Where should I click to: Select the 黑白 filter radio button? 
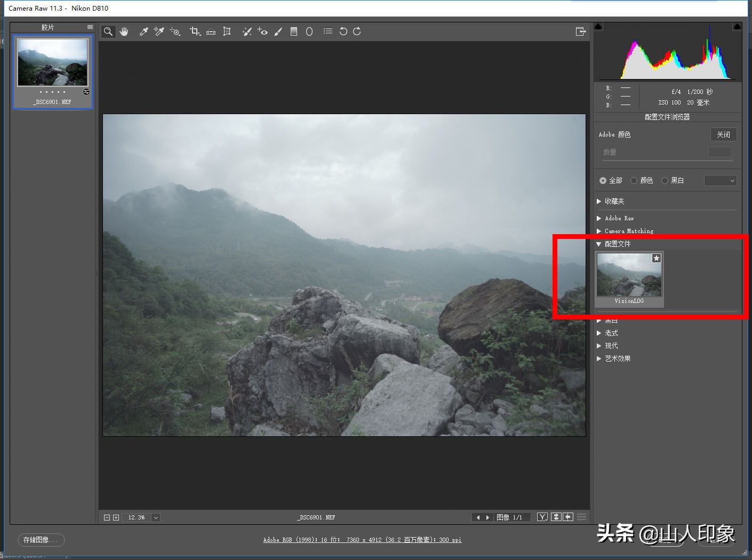[x=665, y=181]
